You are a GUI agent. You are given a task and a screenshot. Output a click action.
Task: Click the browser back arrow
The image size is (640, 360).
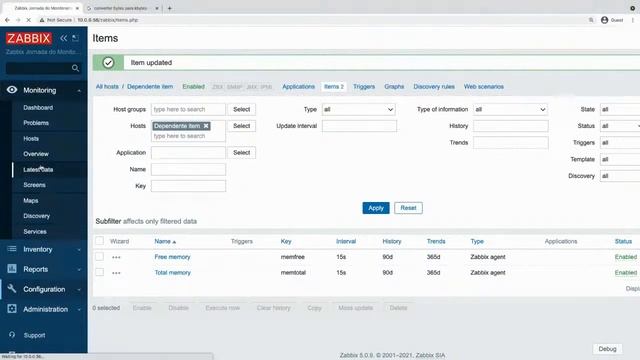point(7,20)
